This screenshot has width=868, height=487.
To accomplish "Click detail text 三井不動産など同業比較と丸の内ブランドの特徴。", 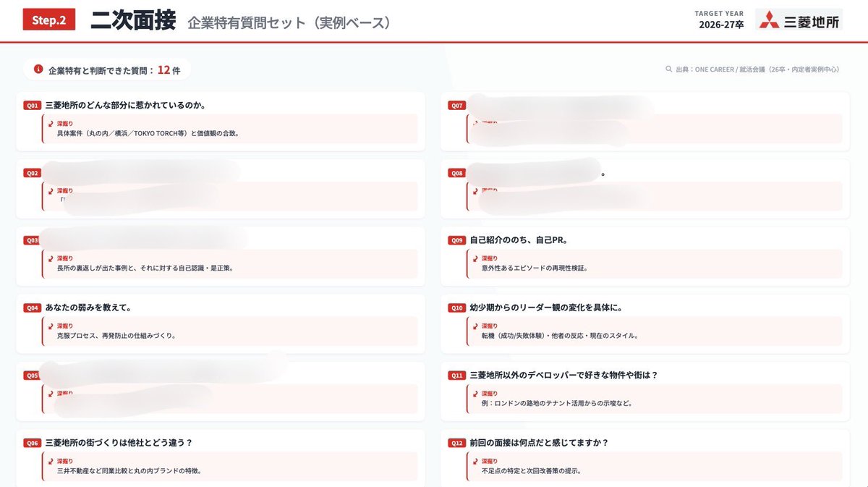I will [129, 470].
